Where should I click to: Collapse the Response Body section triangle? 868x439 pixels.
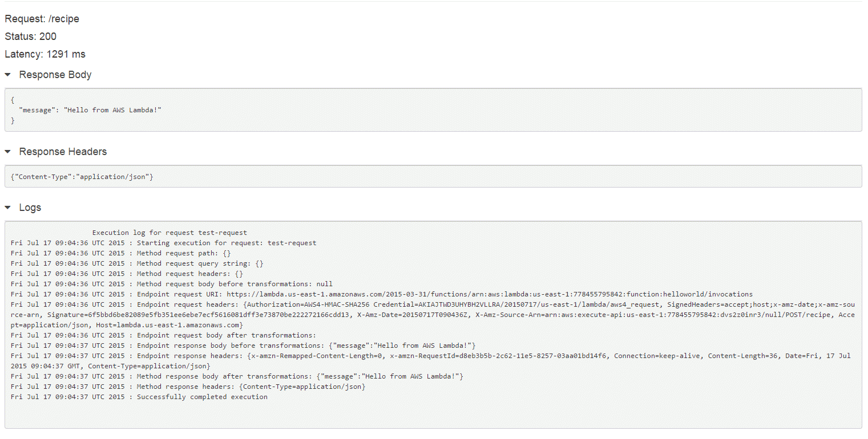coord(7,75)
